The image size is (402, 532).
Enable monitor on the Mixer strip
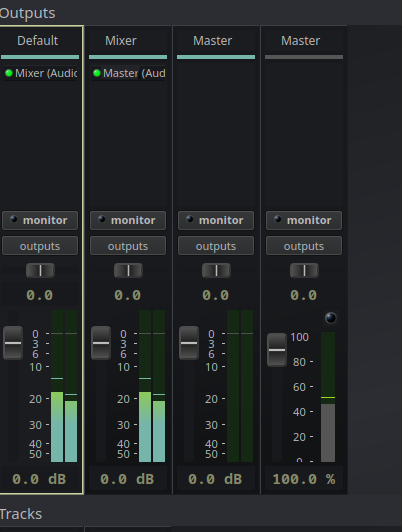tap(128, 220)
